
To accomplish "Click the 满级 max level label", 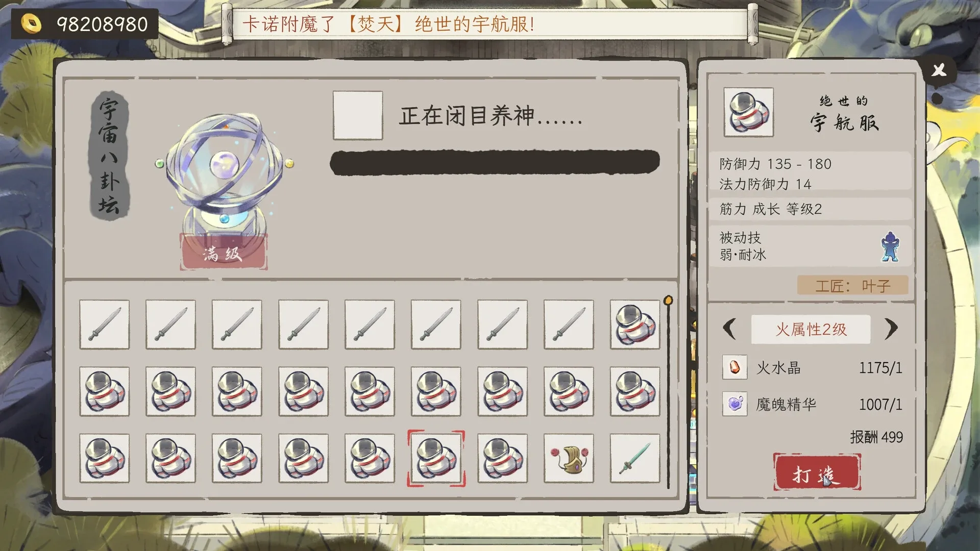I will click(223, 252).
